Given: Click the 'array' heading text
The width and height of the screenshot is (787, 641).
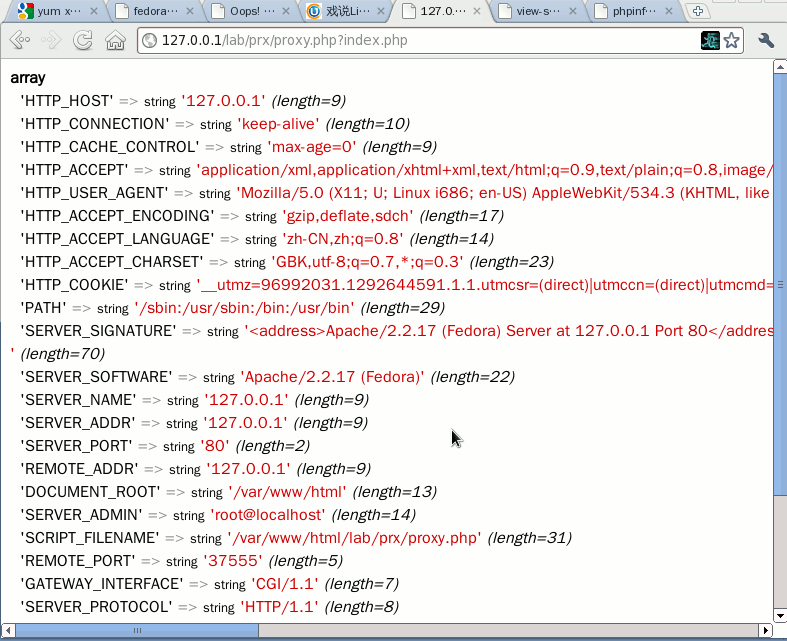Looking at the screenshot, I should pyautogui.click(x=28, y=78).
